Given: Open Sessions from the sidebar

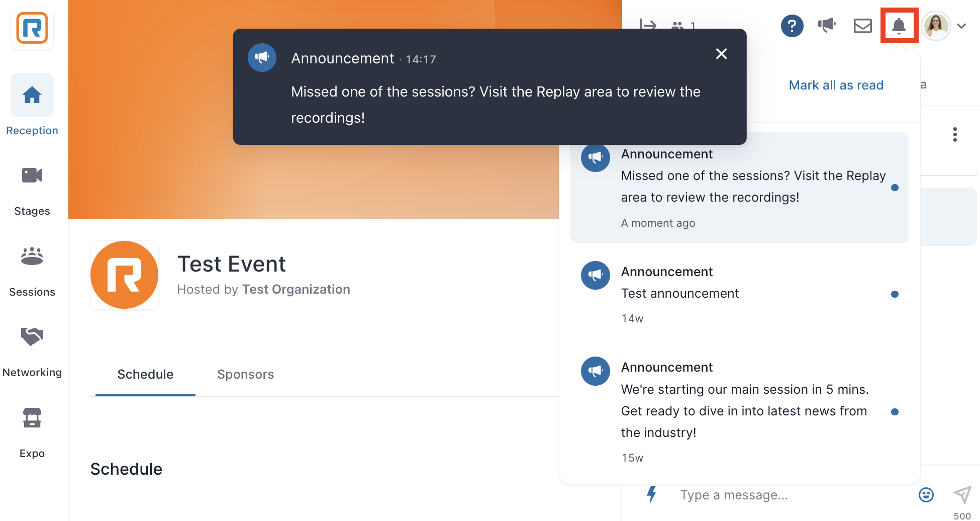Looking at the screenshot, I should click(32, 272).
